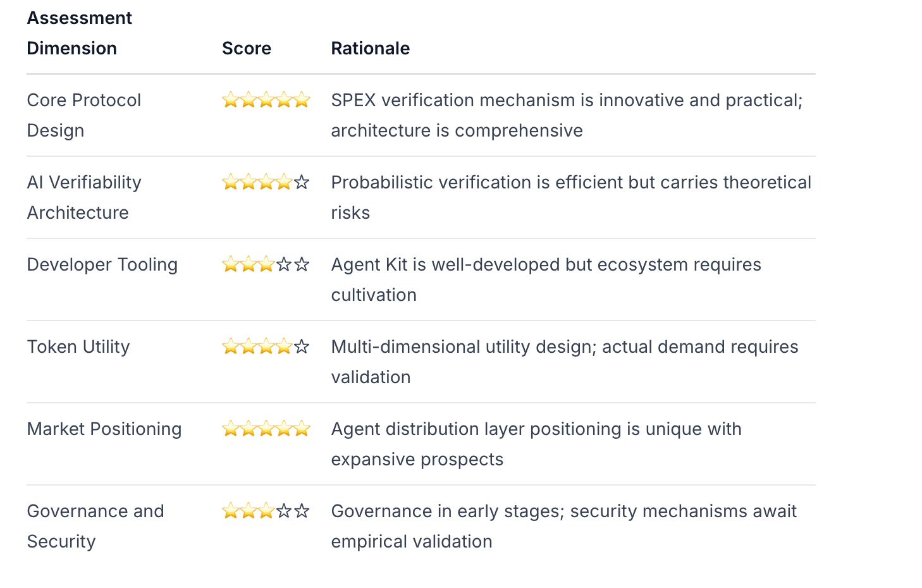The height and width of the screenshot is (588, 922).
Task: Click the AI Verifiability Architecture star rating
Action: [x=266, y=182]
